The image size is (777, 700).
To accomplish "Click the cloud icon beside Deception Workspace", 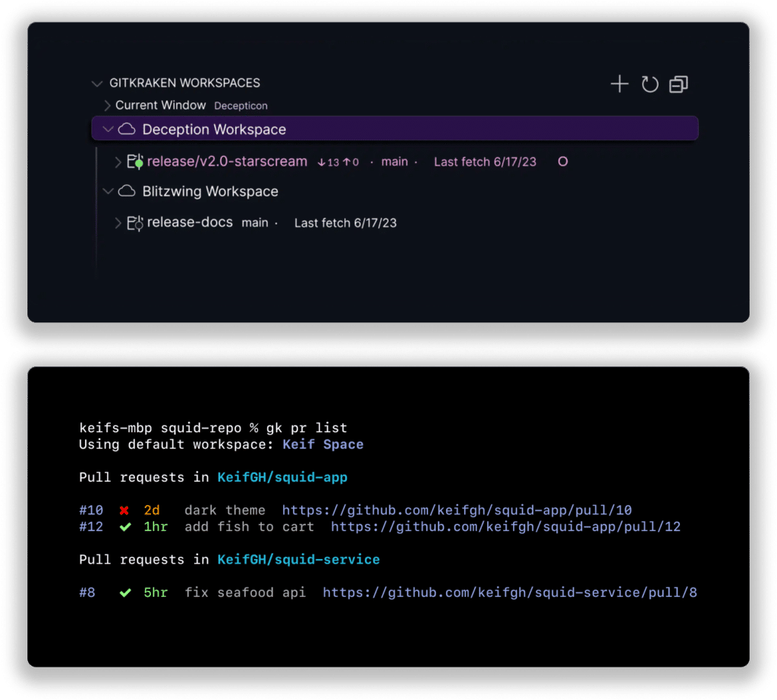I will pyautogui.click(x=127, y=129).
